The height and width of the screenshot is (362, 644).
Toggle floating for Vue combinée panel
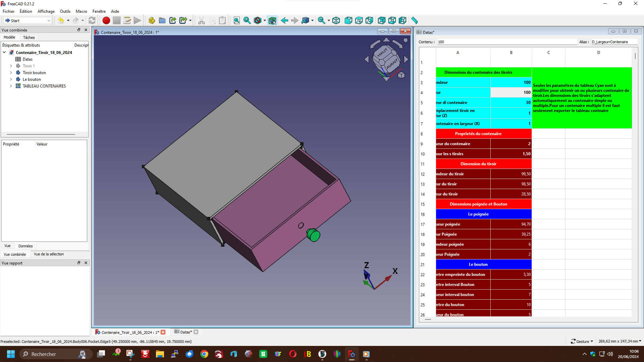[79, 30]
